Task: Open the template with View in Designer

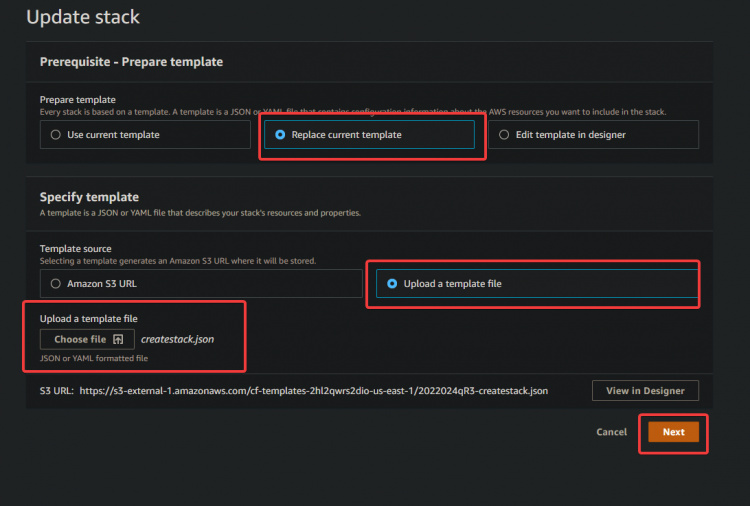Action: 645,391
